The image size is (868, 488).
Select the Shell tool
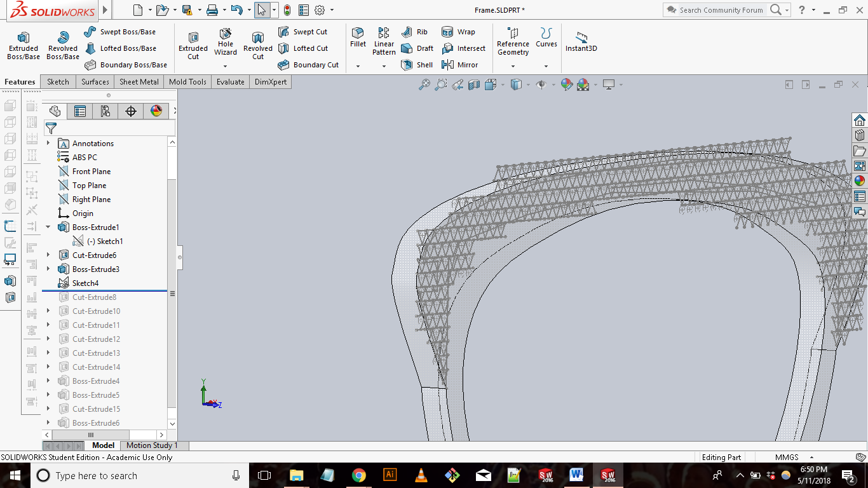click(x=417, y=65)
